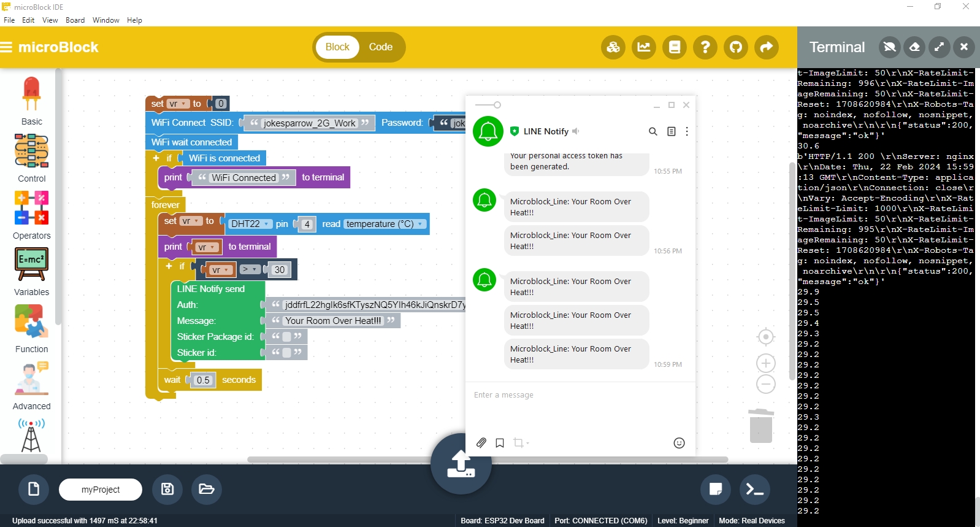980x527 pixels.
Task: Click the hamburger menu next to microBlock
Action: pos(6,47)
